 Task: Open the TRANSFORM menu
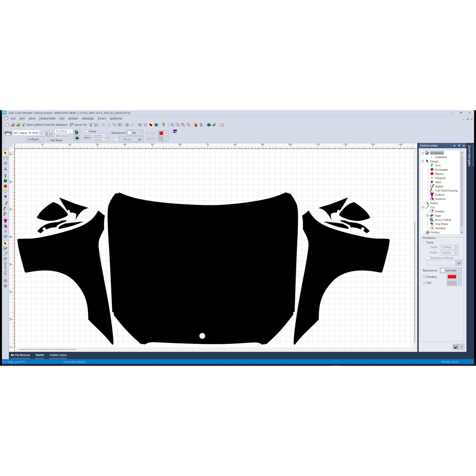[x=47, y=119]
